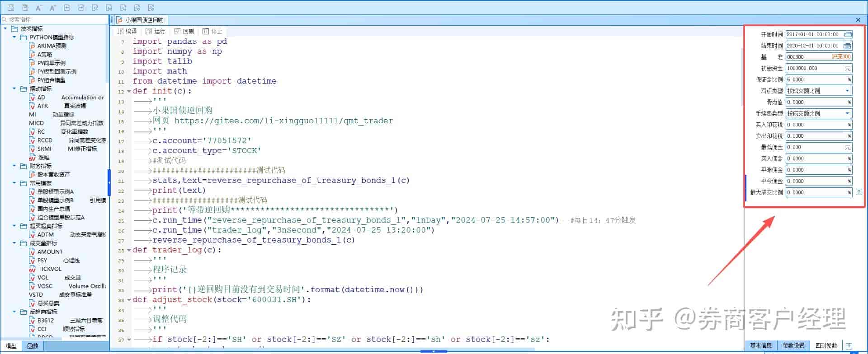The width and height of the screenshot is (868, 354).
Task: Open the 回测参数 tab
Action: click(x=826, y=345)
